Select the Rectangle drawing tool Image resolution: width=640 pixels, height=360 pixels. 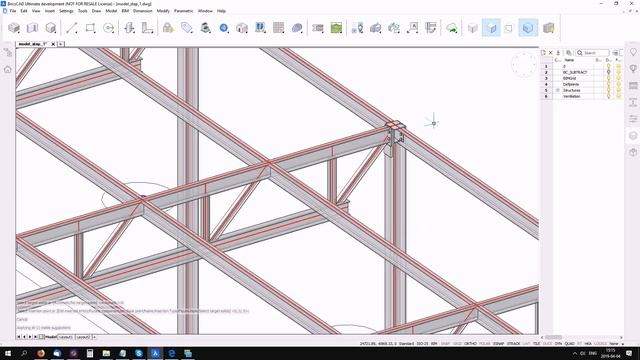point(90,28)
